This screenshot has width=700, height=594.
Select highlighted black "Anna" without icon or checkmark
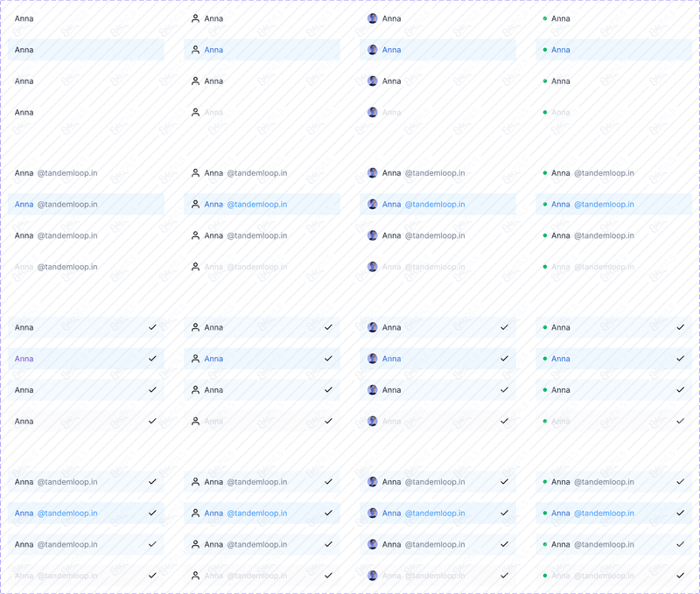24,50
